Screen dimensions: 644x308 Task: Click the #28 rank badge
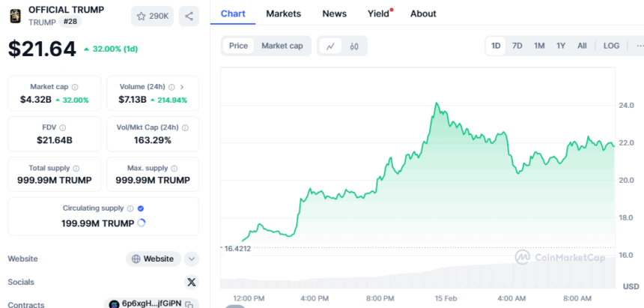tap(70, 22)
